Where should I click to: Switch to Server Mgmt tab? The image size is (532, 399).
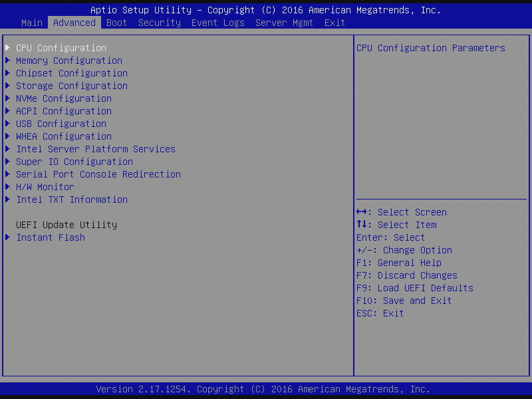[x=284, y=23]
